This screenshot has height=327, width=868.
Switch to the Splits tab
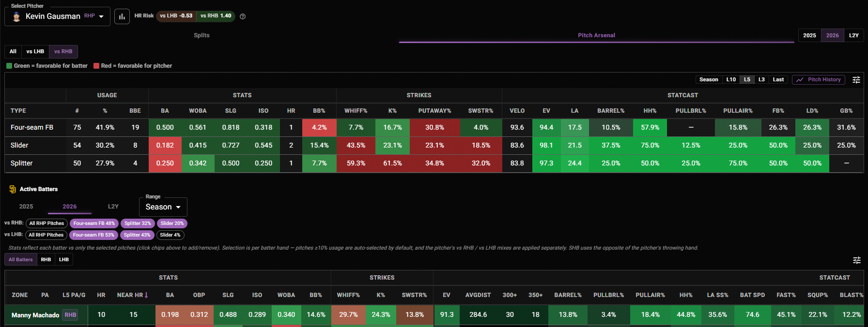click(201, 35)
